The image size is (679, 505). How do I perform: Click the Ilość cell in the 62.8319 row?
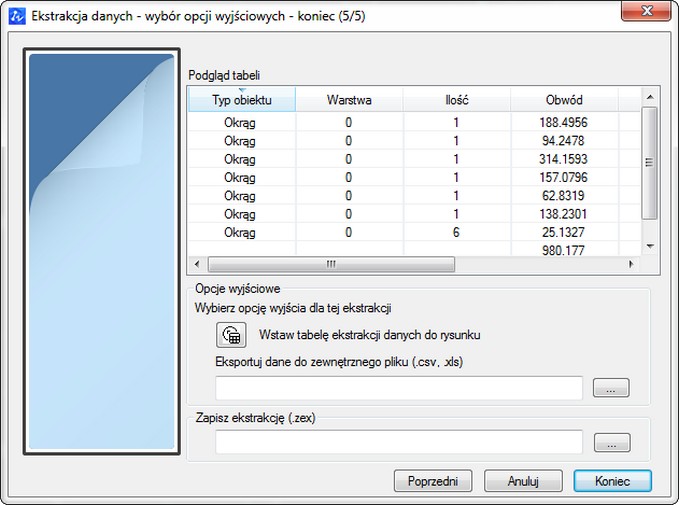456,196
